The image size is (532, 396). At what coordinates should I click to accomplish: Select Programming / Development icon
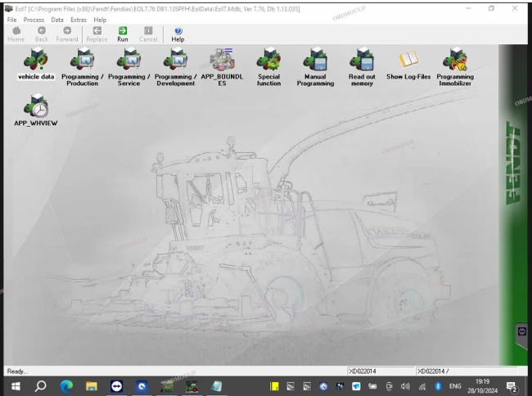coord(175,61)
